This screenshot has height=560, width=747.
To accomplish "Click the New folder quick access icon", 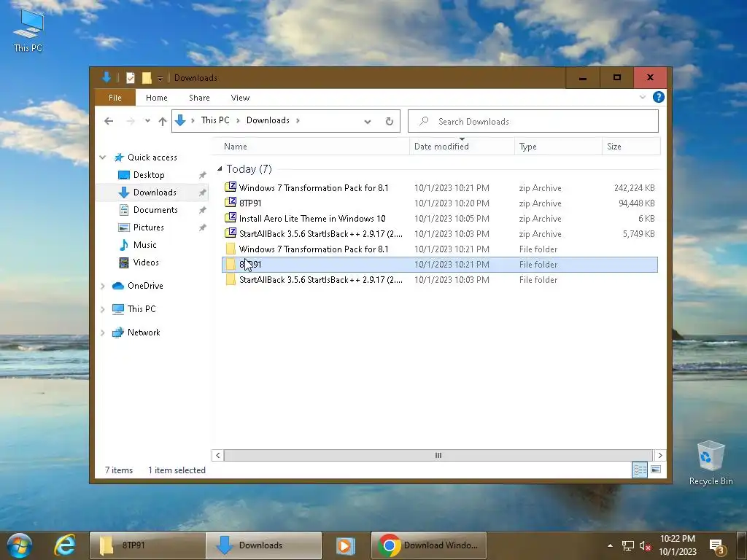I will pyautogui.click(x=147, y=77).
